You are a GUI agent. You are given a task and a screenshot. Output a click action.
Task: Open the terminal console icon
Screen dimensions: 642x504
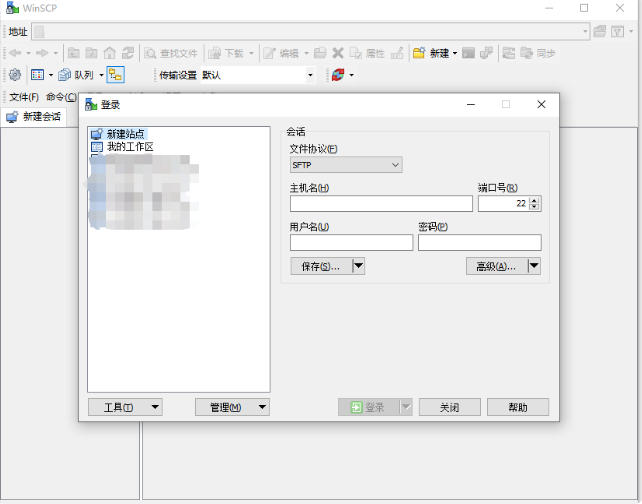[468, 53]
